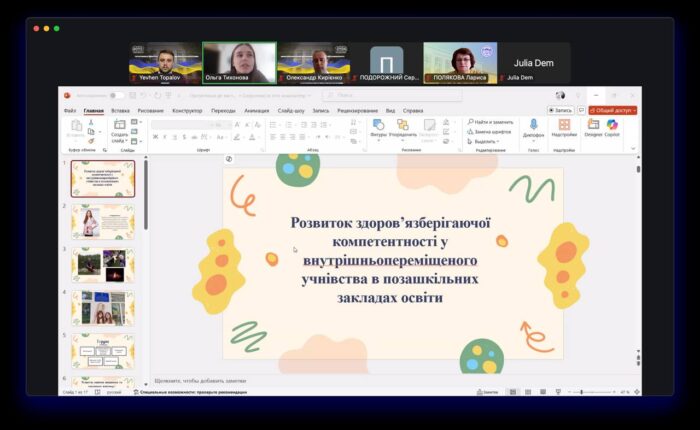Expand the Запись record button dropdown
Screen dimensions: 700x430
tap(563, 110)
